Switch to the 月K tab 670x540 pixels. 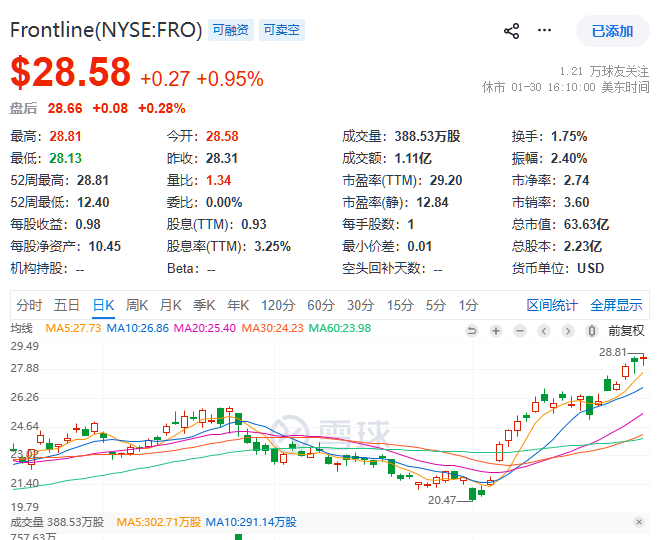171,305
